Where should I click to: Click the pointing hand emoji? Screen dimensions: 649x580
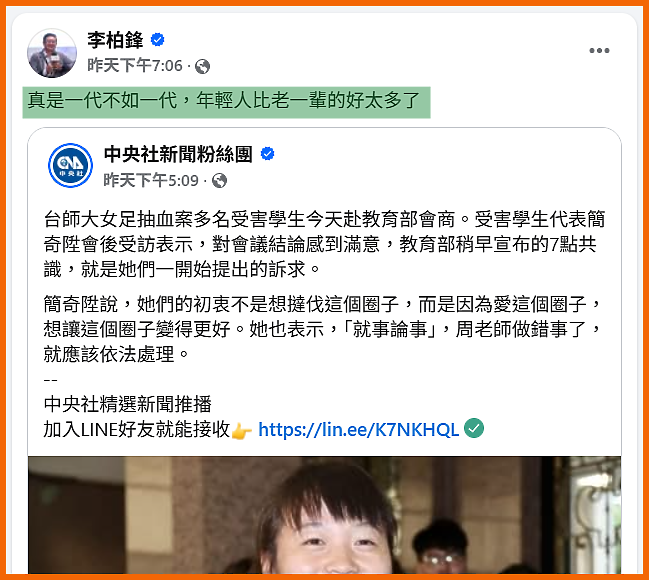click(242, 431)
